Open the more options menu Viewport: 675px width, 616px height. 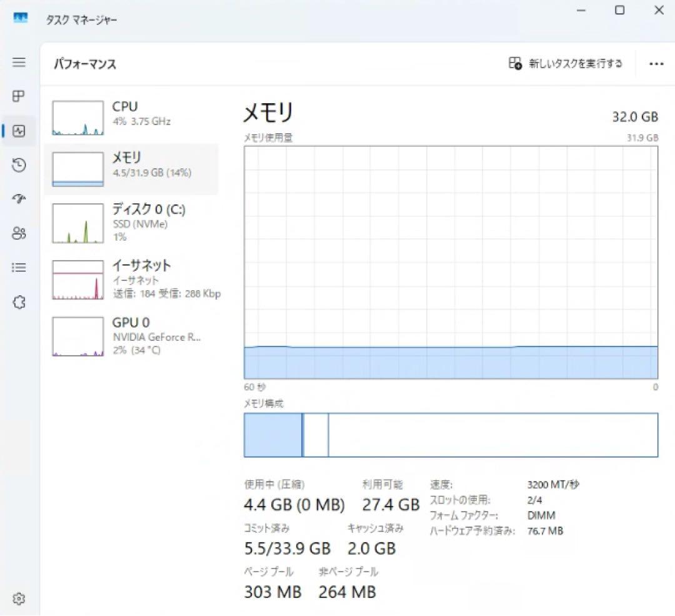coord(656,64)
